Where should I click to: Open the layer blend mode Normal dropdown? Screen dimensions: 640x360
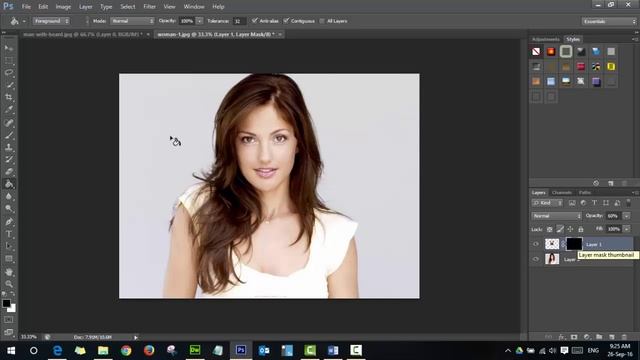[556, 216]
